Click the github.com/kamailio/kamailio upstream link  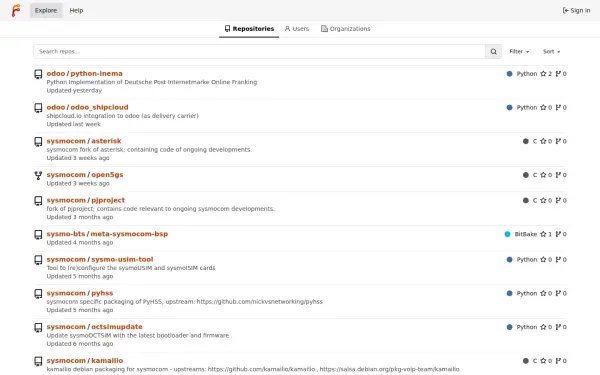(x=261, y=369)
